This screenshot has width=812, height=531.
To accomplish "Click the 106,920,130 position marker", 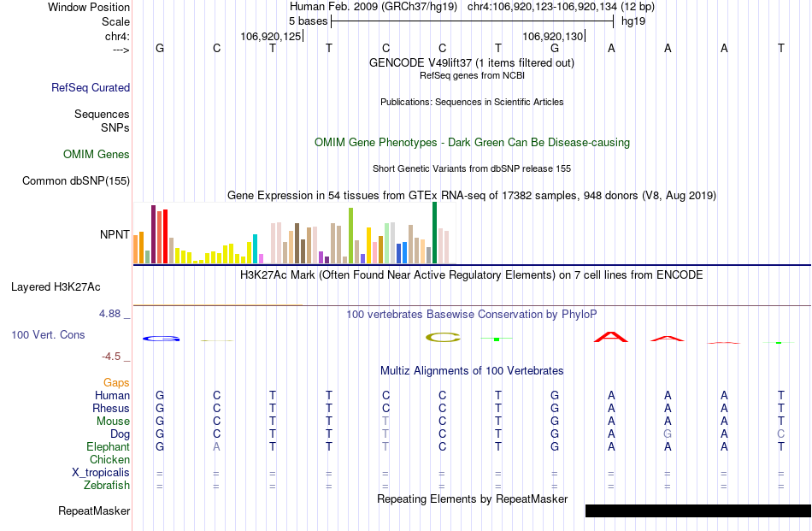I will point(553,36).
